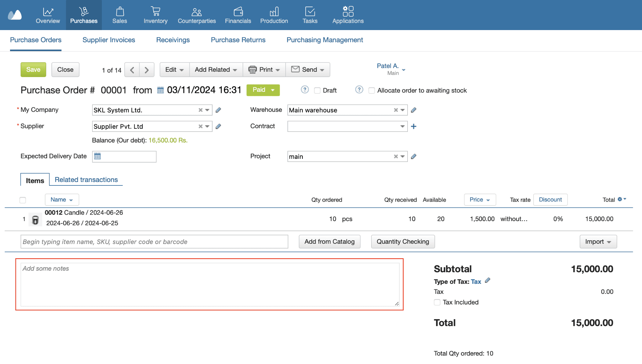Expand the Import options dropdown
The height and width of the screenshot is (364, 642).
tap(598, 242)
